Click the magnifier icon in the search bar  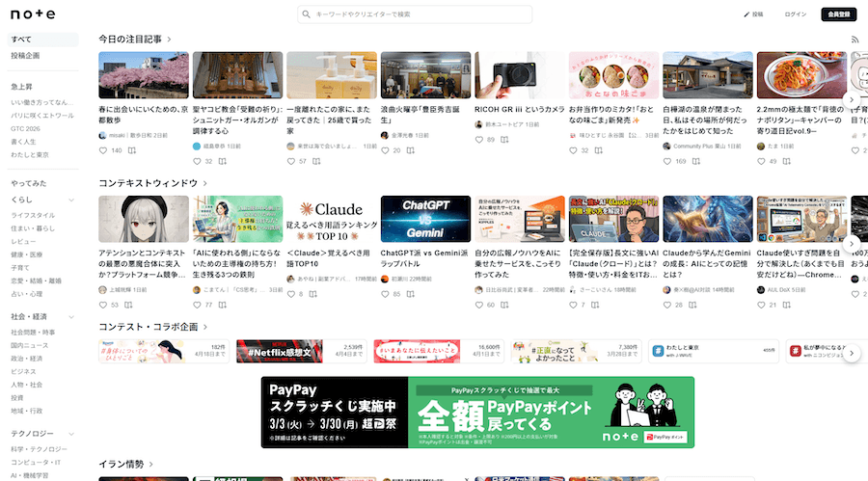[307, 14]
